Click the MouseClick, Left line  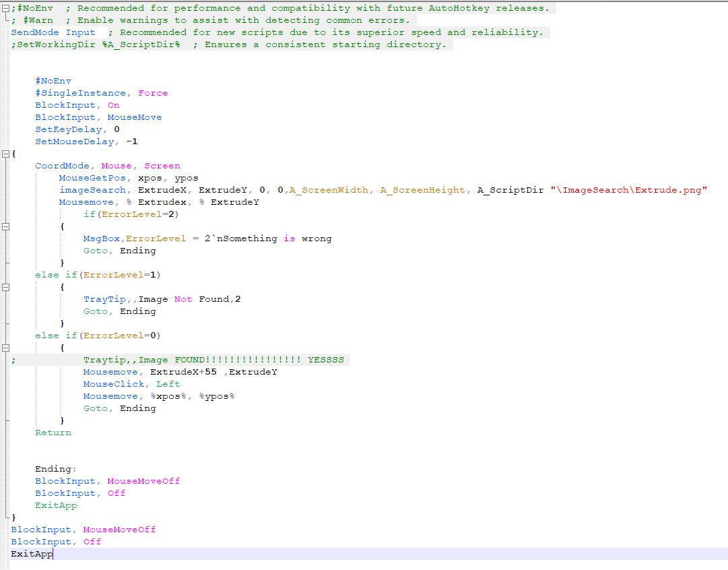[x=131, y=384]
